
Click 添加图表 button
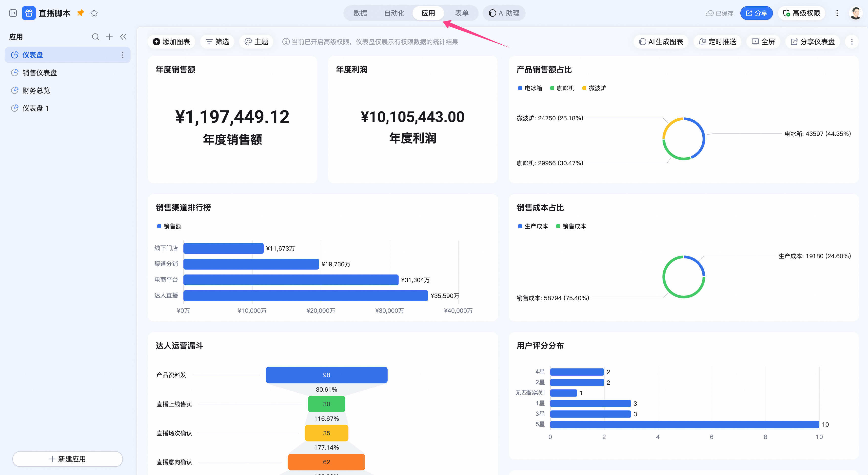click(x=171, y=42)
